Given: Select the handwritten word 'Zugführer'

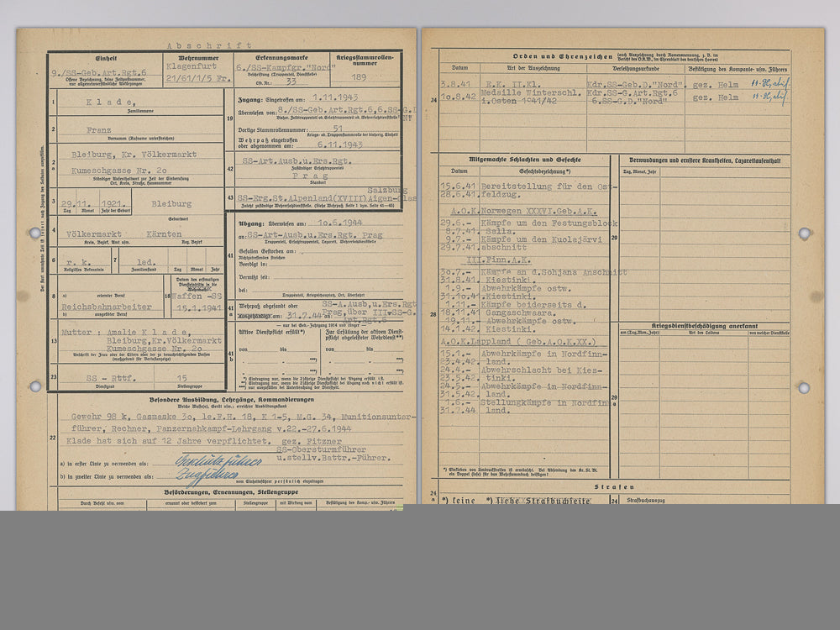Looking at the screenshot, I should coord(207,475).
